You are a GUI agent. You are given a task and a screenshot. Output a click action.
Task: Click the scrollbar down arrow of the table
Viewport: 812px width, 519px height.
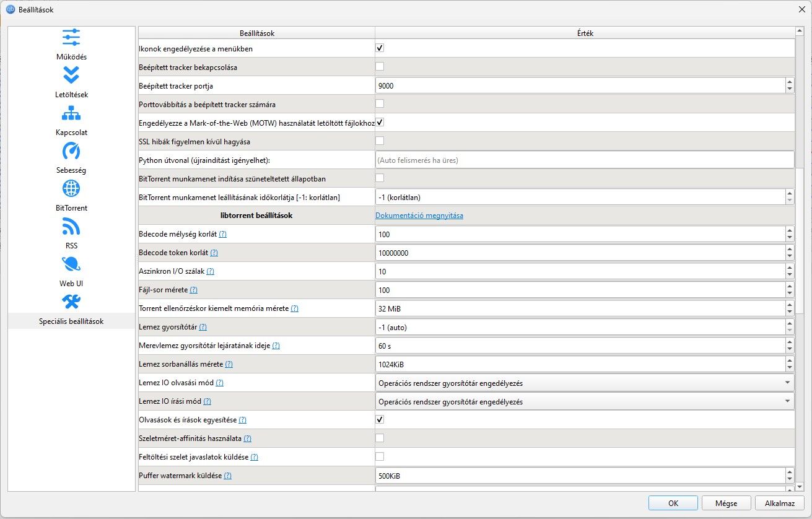click(800, 487)
